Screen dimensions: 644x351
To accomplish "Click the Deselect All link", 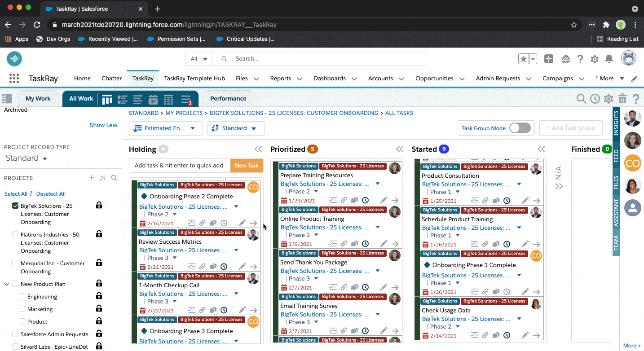I will point(51,194).
